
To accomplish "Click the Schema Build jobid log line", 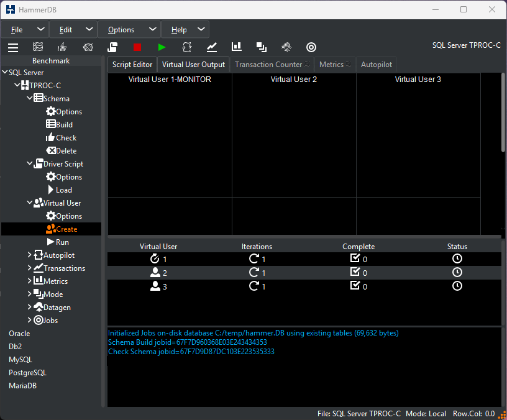I will pos(188,342).
